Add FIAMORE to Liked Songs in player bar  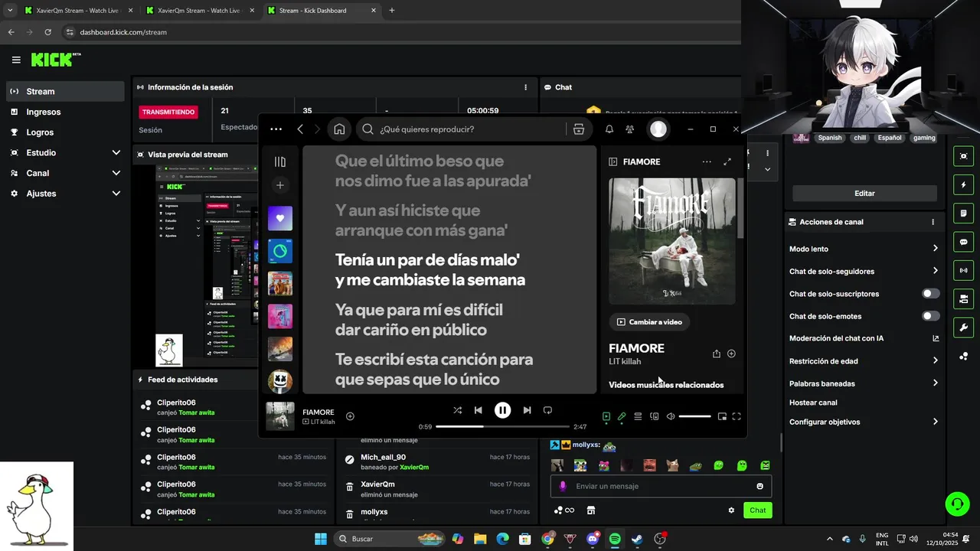tap(350, 416)
